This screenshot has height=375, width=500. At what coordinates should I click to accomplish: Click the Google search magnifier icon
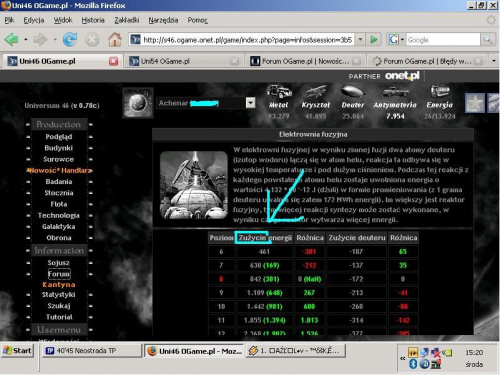487,39
